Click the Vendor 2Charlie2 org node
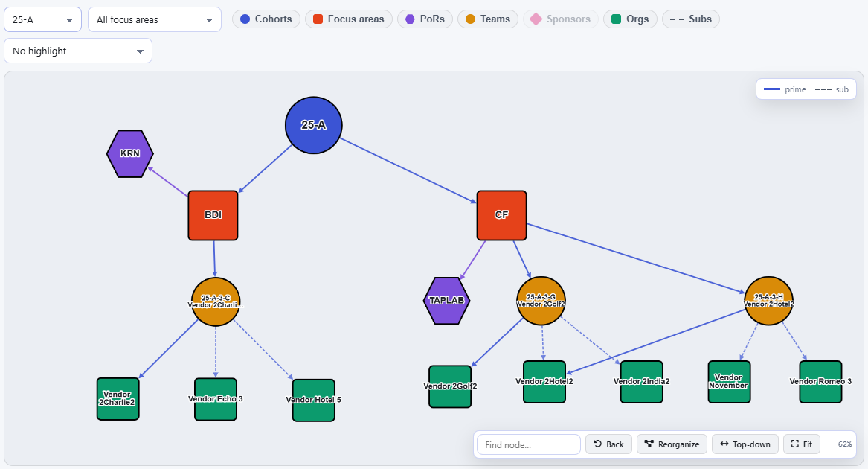 click(118, 399)
